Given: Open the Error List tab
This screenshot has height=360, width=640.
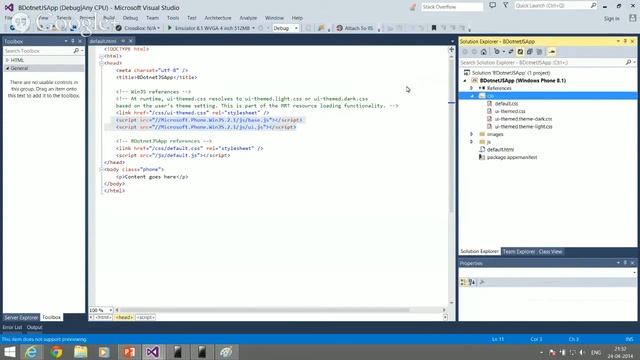Looking at the screenshot, I should 12,327.
